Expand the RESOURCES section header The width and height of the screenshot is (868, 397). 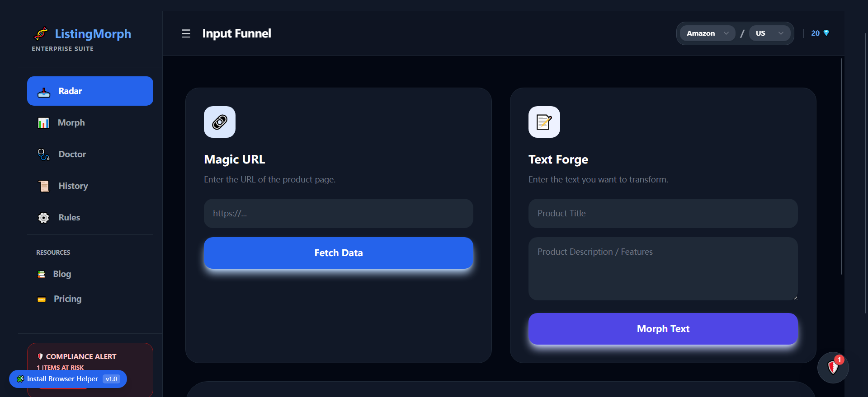pos(53,252)
